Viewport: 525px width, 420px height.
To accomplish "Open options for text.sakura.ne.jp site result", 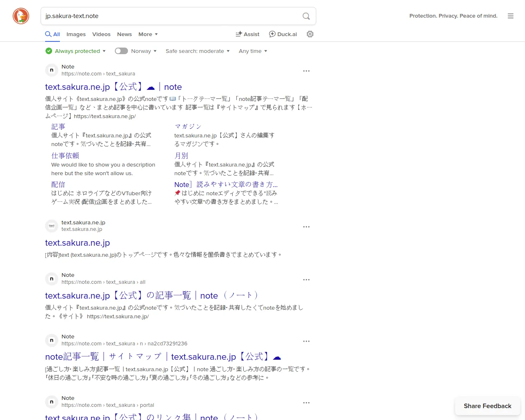I will click(x=306, y=227).
